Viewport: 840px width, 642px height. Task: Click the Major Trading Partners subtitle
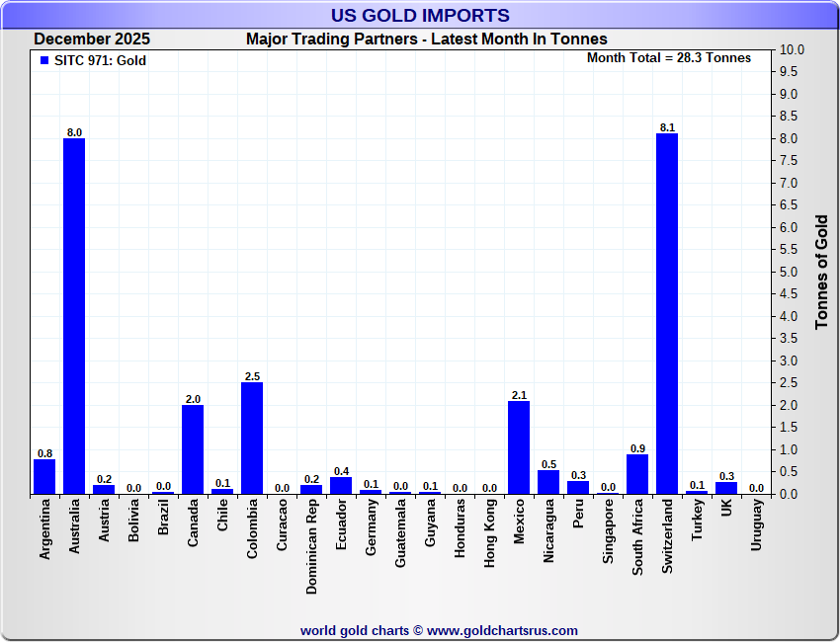[426, 40]
